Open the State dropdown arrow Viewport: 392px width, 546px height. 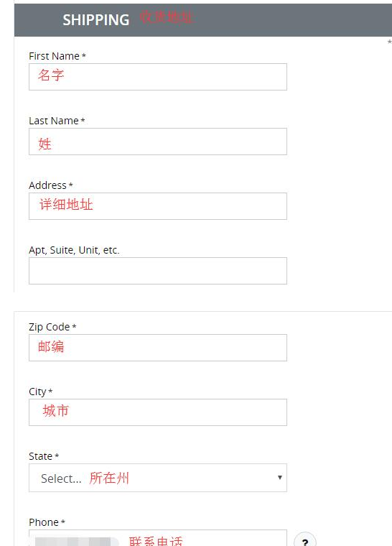279,478
